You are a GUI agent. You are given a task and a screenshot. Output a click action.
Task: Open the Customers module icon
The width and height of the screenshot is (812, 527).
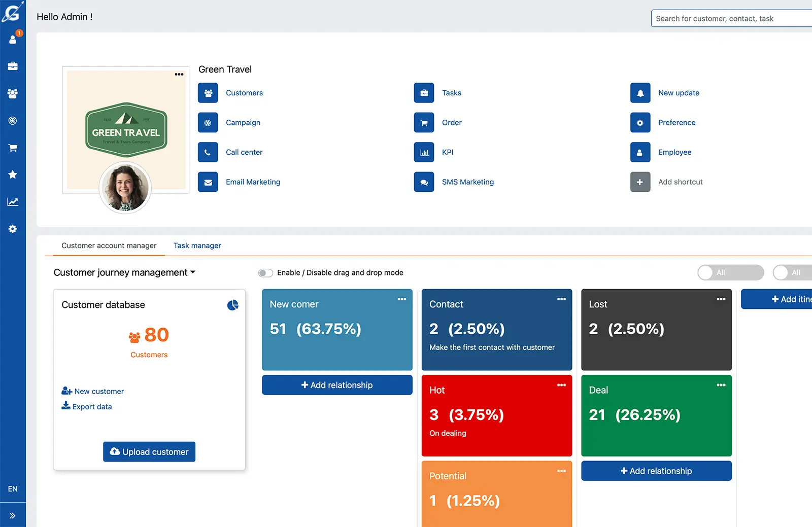coord(208,93)
